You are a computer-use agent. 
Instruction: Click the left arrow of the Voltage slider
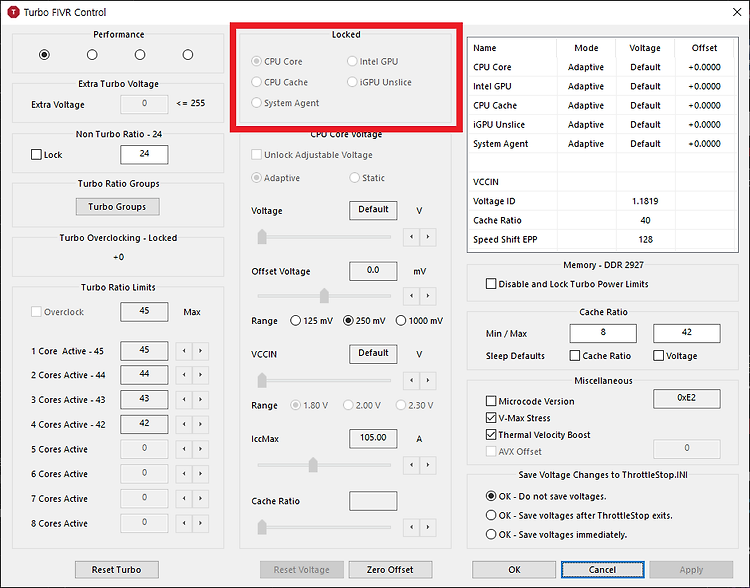411,237
